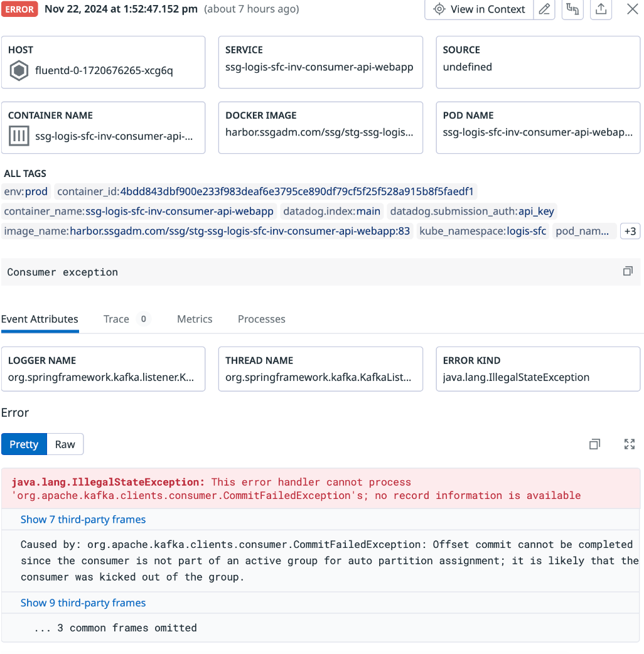The image size is (644, 654).
Task: Expand the error to fullscreen
Action: pyautogui.click(x=630, y=444)
